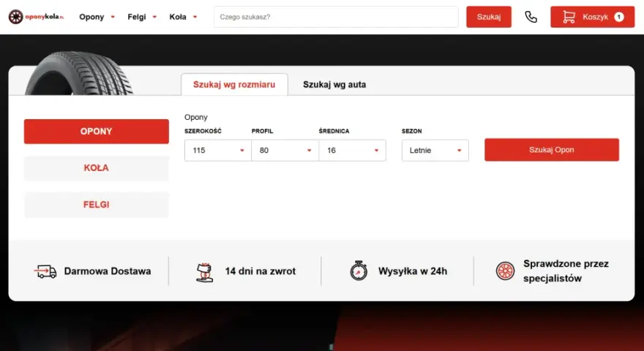Click the red Szukaj button
Screen dimensions: 644x351
(x=489, y=17)
